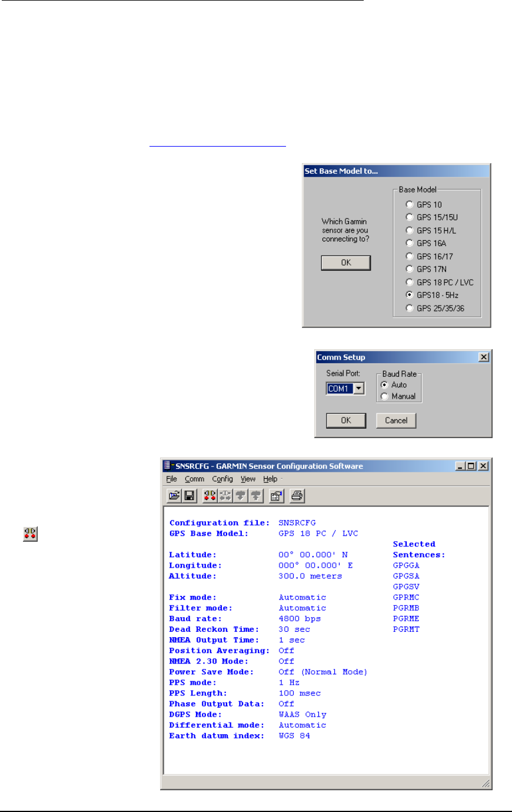The width and height of the screenshot is (512, 812).
Task: Choose Auto baud rate option
Action: click(385, 385)
